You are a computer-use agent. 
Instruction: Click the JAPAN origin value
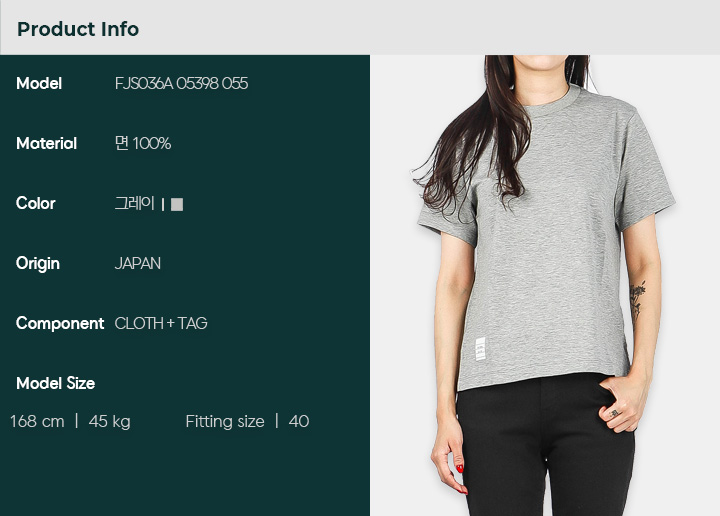point(138,264)
